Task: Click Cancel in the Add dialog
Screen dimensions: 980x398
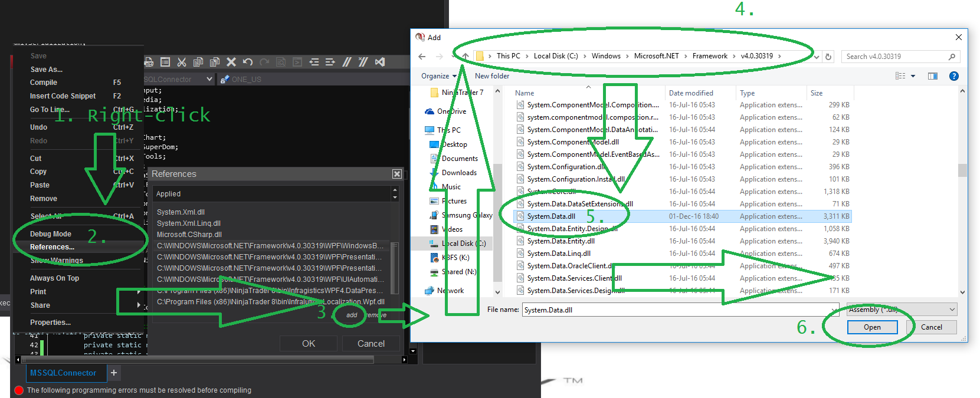Action: (932, 327)
